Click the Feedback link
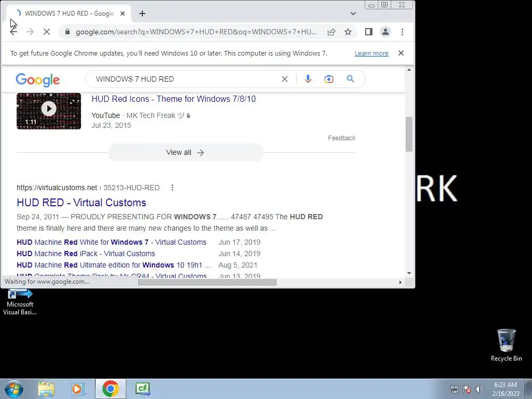 pyautogui.click(x=342, y=138)
